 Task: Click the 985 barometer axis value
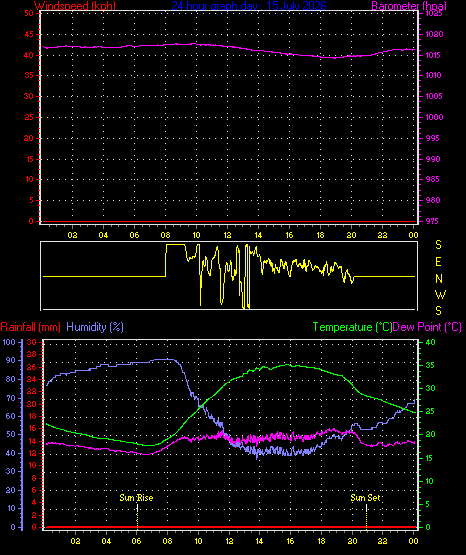click(433, 179)
